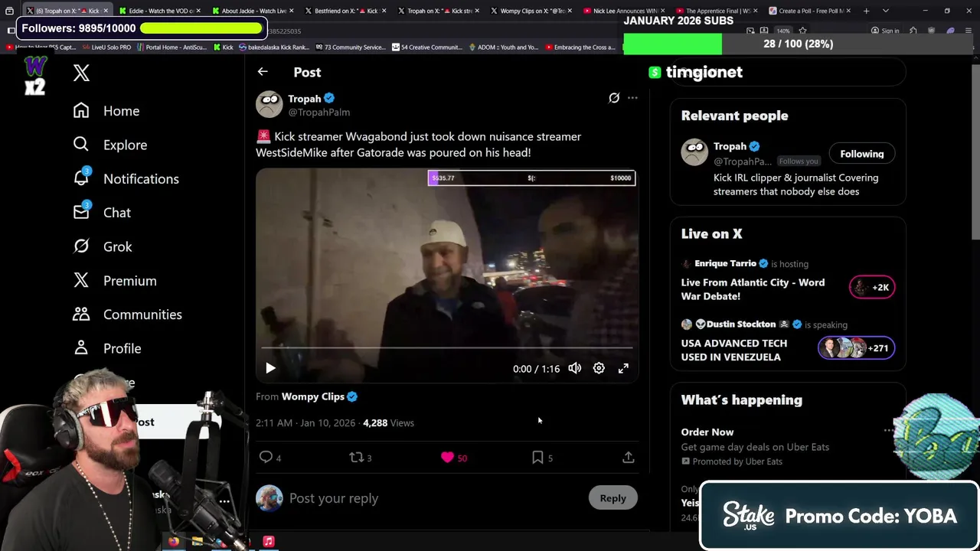Click the @TropahPalm handle

pyautogui.click(x=318, y=112)
